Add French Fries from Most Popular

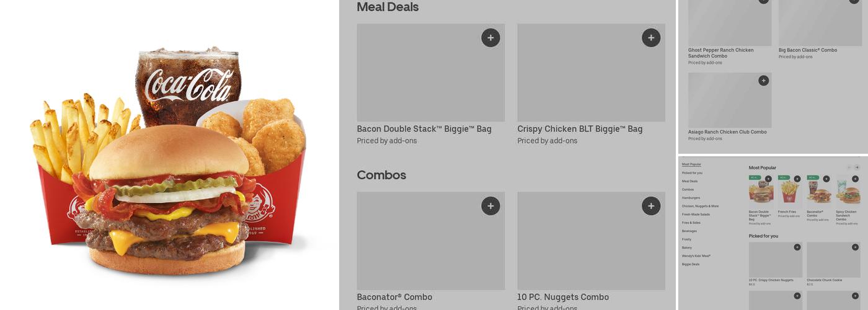[797, 179]
